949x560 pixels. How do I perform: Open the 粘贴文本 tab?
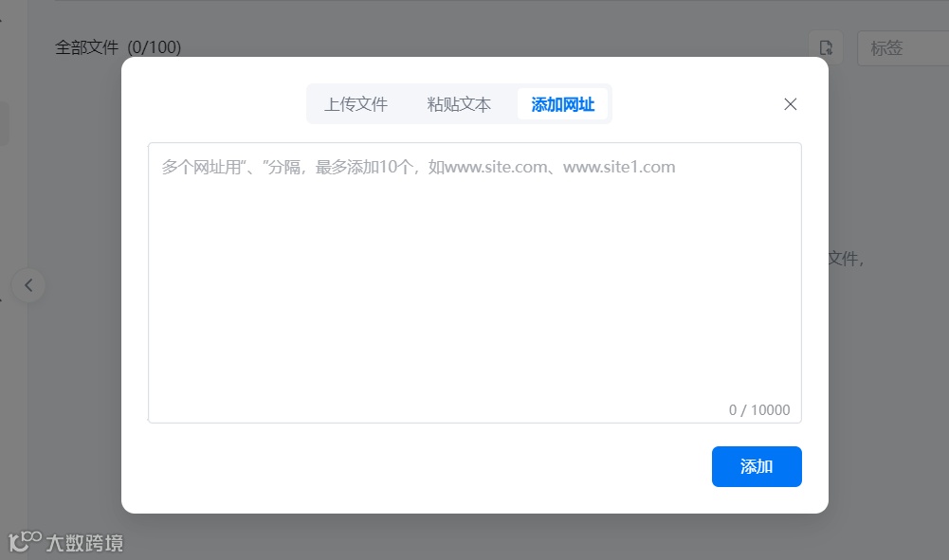pyautogui.click(x=459, y=104)
